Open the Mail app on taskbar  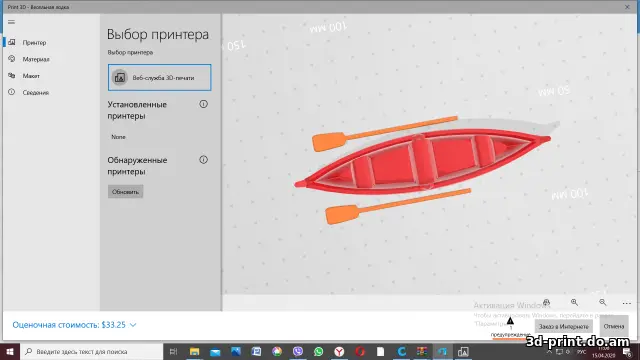tap(215, 351)
